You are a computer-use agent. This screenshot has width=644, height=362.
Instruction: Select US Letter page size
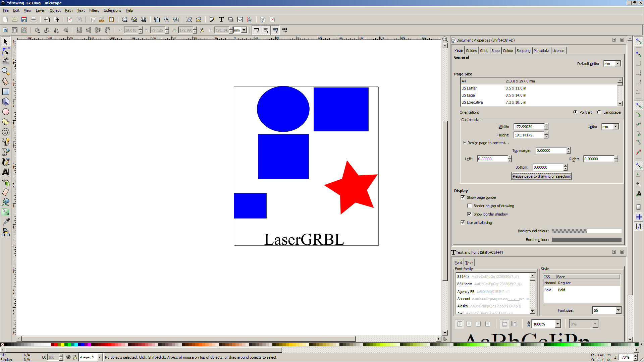[x=486, y=88]
